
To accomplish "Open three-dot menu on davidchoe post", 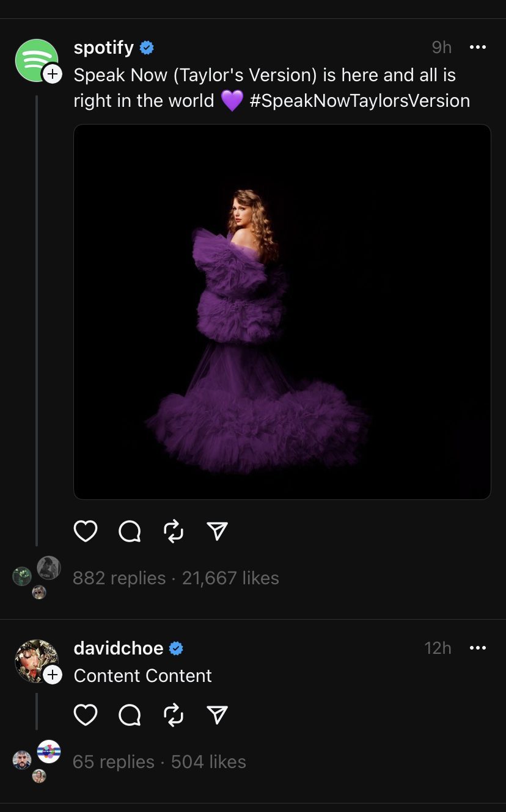I will pos(477,648).
